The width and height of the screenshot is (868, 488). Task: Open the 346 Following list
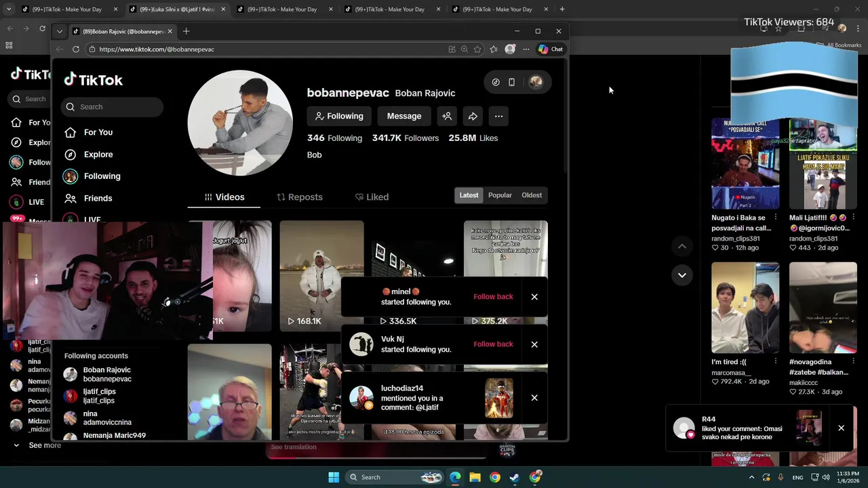coord(334,138)
